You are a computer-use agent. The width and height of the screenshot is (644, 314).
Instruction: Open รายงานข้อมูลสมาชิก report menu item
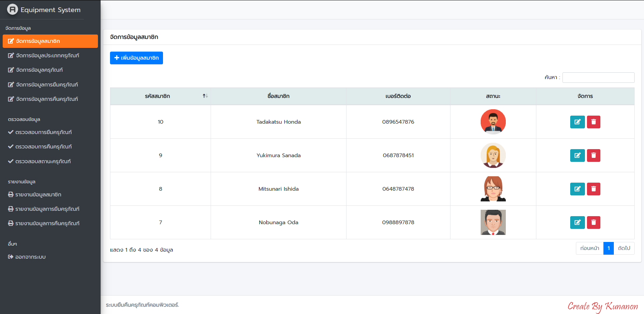point(38,195)
